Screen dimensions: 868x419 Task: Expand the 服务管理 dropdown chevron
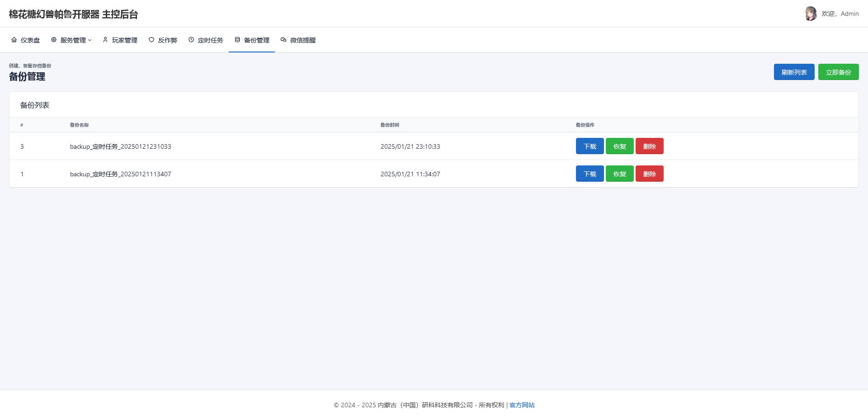(x=90, y=40)
